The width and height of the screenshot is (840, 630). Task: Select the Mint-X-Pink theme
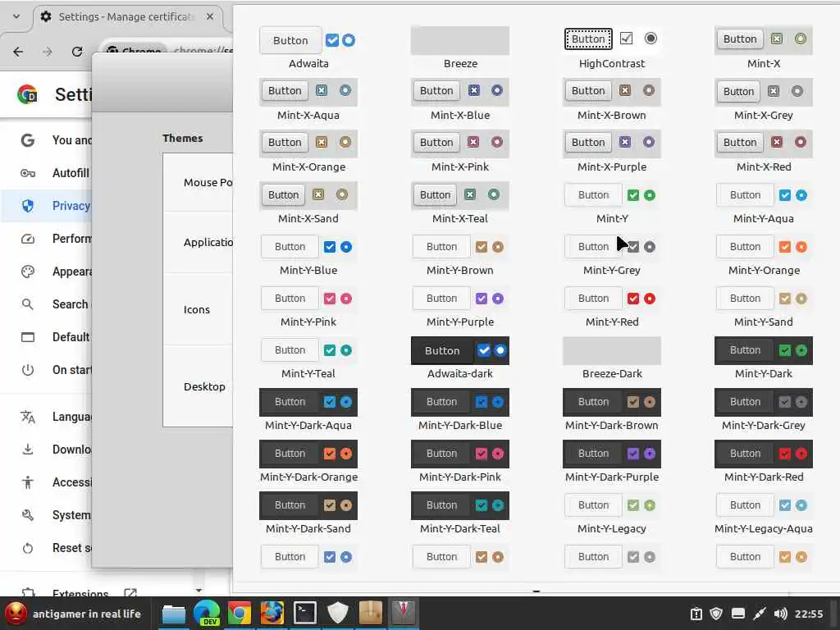click(x=460, y=152)
